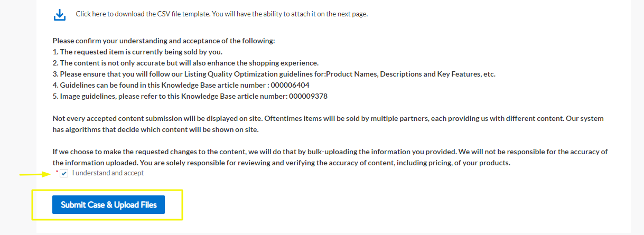Click the Submit Case & Upload Files button

tap(108, 205)
